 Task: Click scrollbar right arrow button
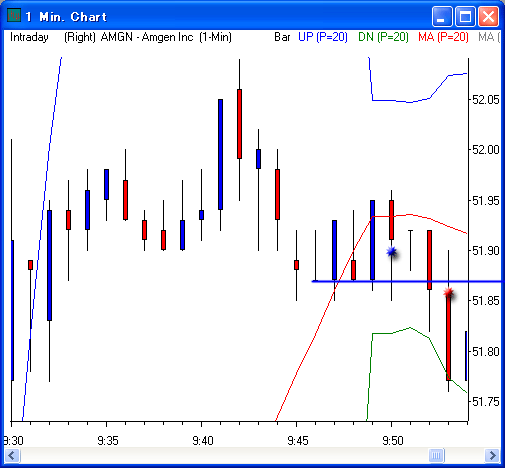pyautogui.click(x=492, y=455)
